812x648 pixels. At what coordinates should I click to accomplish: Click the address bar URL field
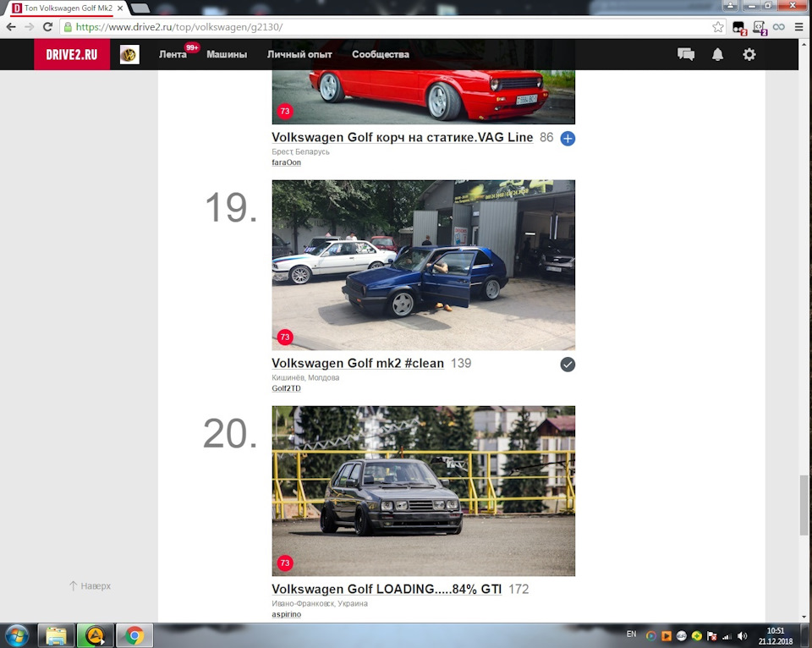[393, 27]
